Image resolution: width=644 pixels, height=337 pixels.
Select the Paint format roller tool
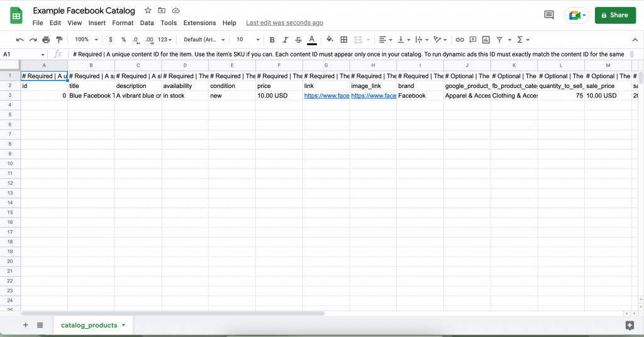[x=59, y=40]
